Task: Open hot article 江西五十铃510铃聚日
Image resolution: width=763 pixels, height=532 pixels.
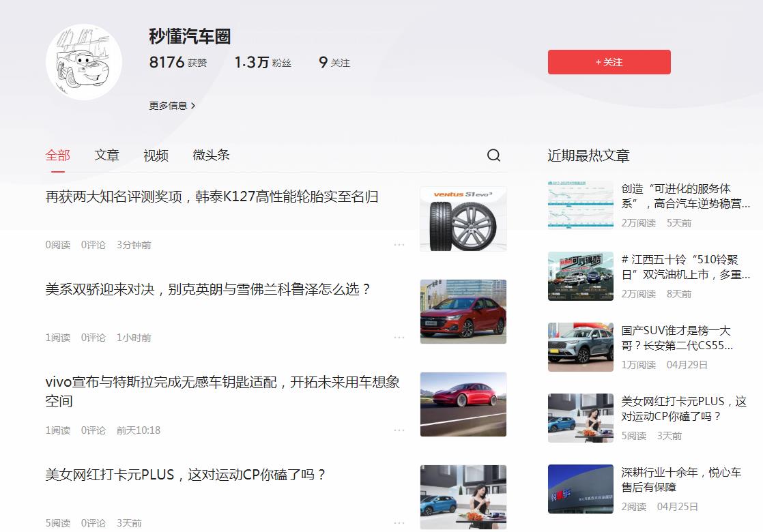Action: tap(685, 267)
